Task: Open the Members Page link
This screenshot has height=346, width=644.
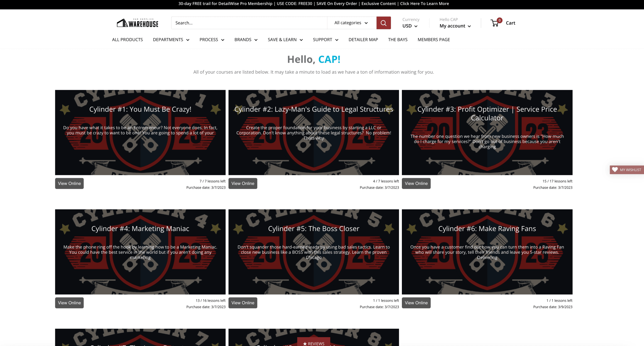Action: (433, 40)
